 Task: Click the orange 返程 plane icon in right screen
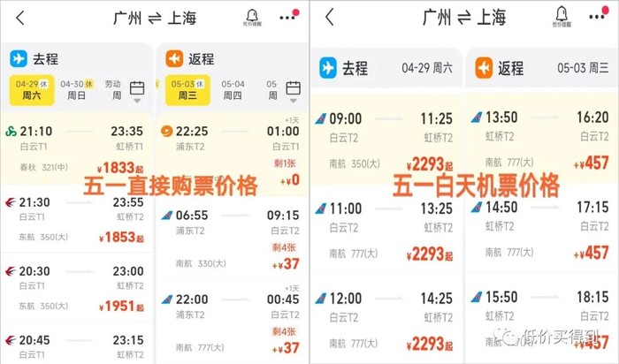coord(484,67)
